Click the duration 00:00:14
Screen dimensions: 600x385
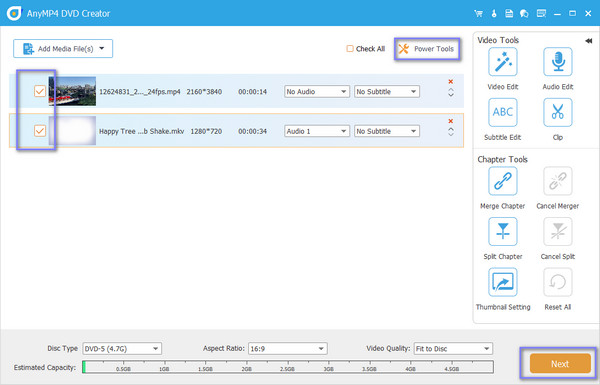(x=253, y=92)
